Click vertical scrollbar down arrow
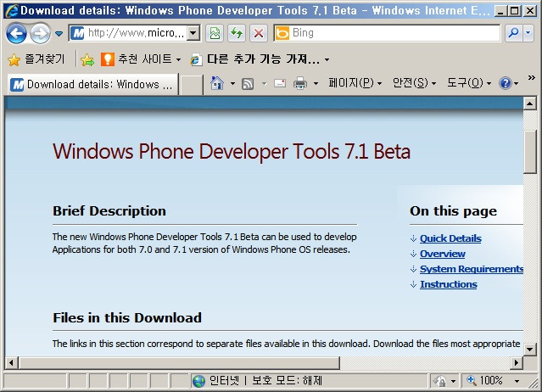 [x=529, y=349]
